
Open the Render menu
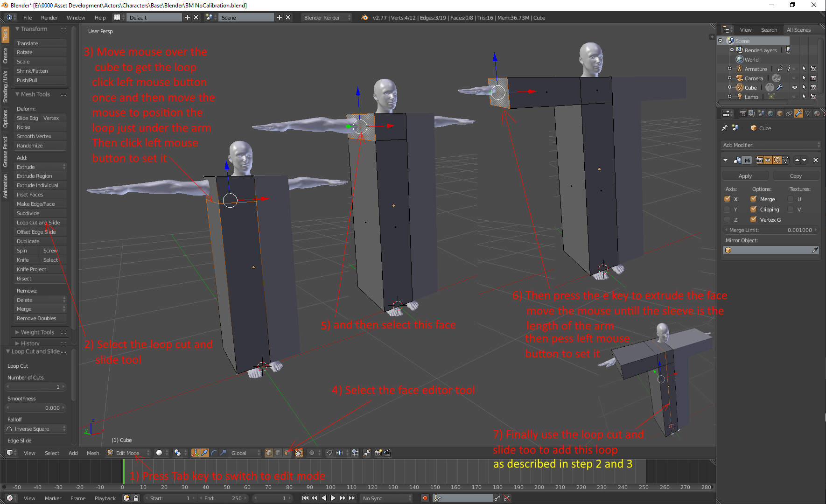coord(49,18)
